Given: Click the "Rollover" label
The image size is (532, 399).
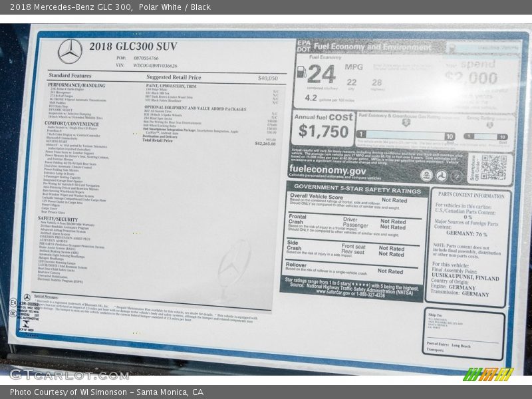Looking at the screenshot, I should pyautogui.click(x=296, y=265).
